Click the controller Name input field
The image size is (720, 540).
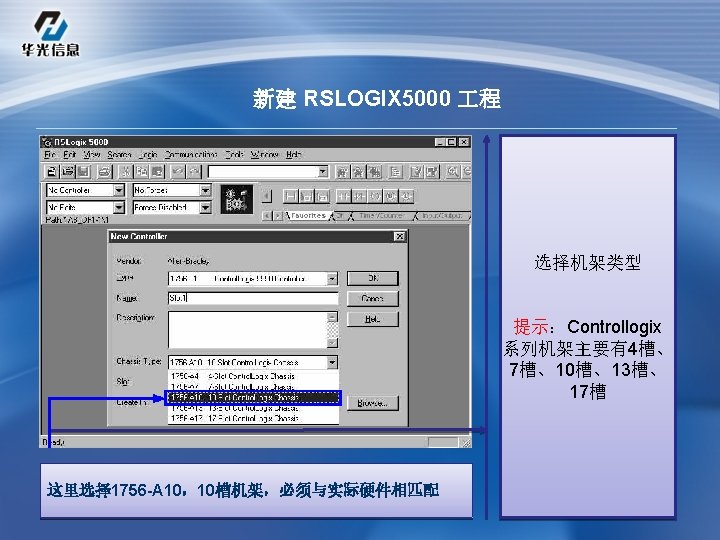click(x=253, y=298)
